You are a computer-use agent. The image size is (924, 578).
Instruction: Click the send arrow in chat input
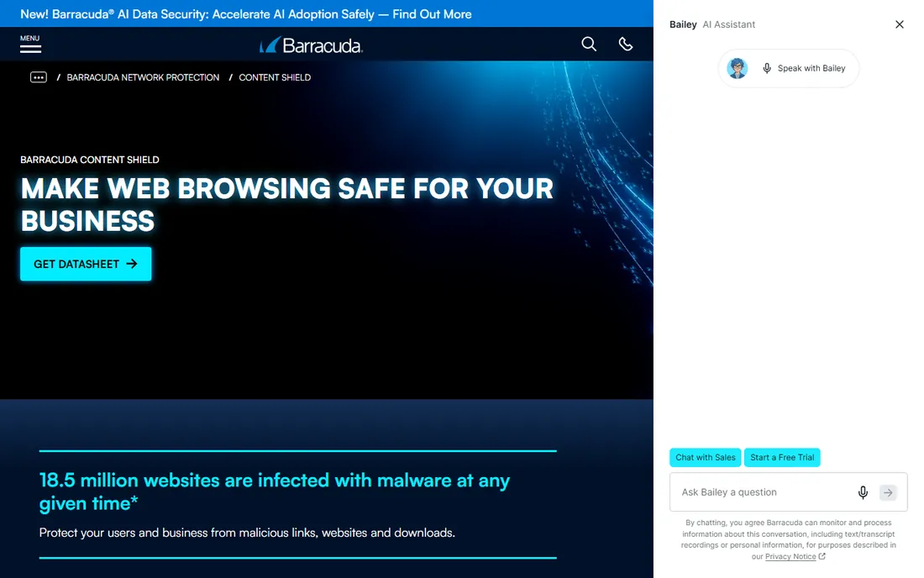click(888, 492)
